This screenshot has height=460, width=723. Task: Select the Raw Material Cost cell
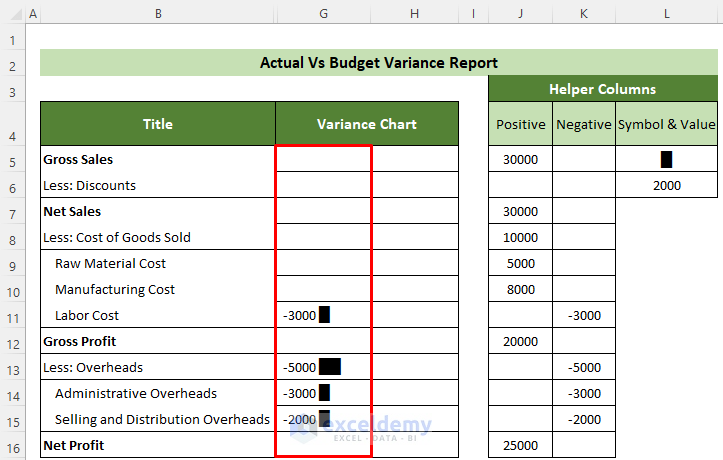[x=158, y=263]
